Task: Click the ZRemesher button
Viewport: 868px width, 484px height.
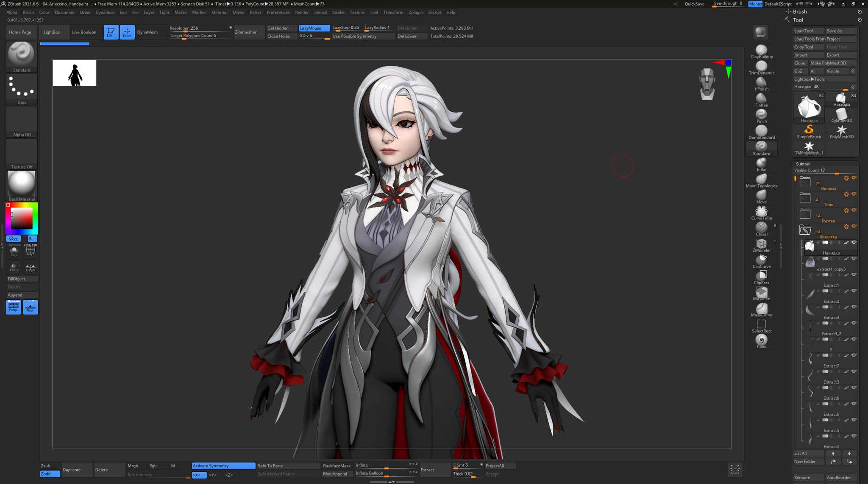Action: click(246, 32)
